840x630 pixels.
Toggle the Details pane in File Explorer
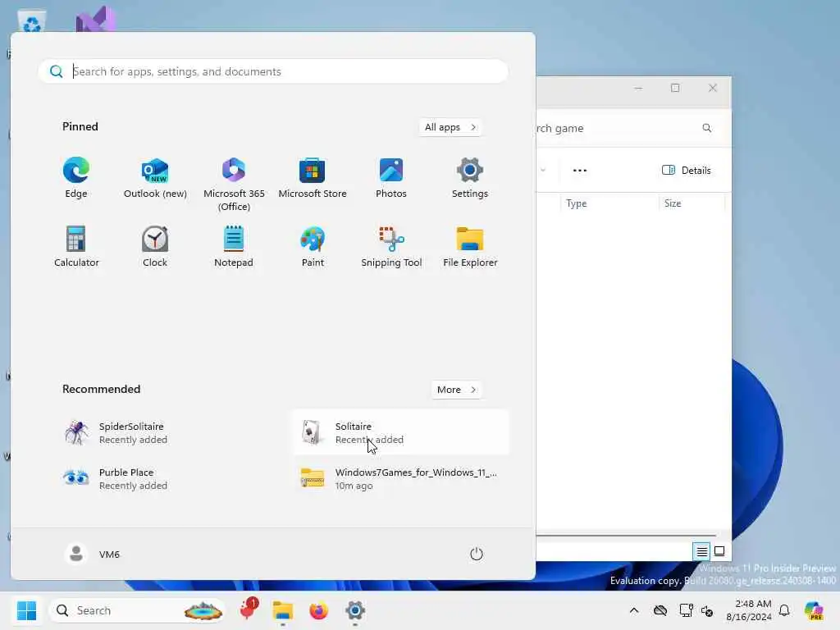point(687,171)
